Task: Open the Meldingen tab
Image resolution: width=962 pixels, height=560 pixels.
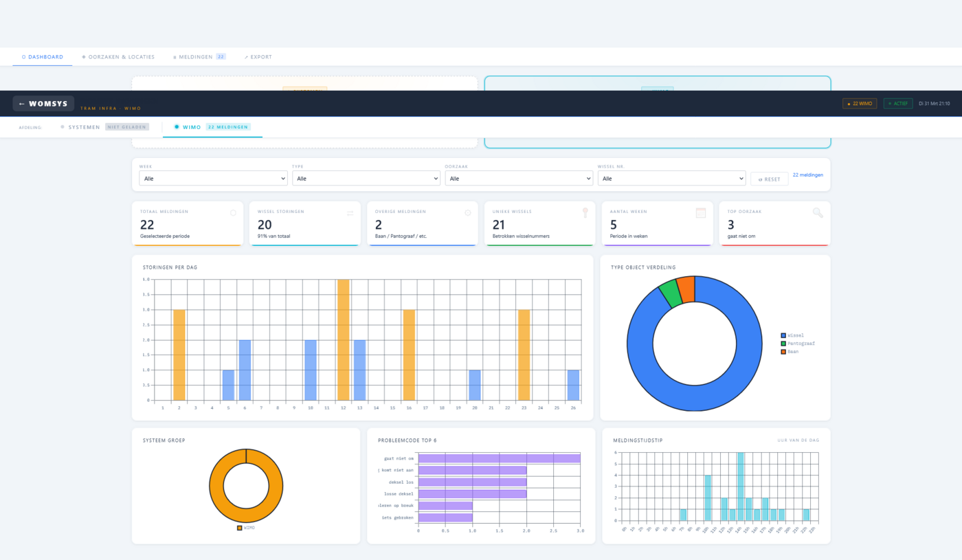Action: [x=194, y=57]
